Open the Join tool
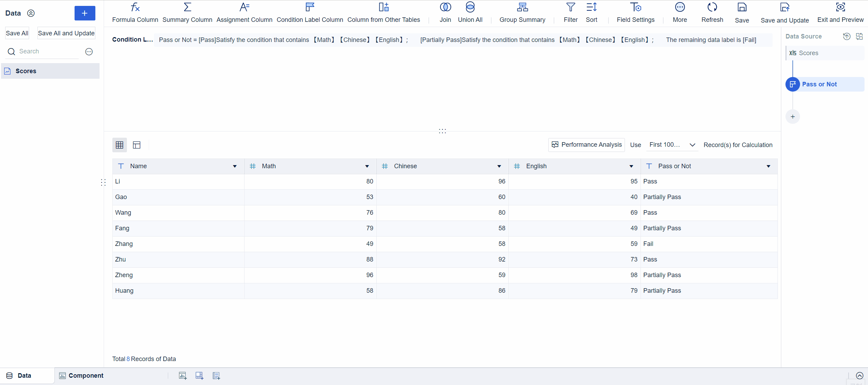The width and height of the screenshot is (868, 385). pos(445,12)
